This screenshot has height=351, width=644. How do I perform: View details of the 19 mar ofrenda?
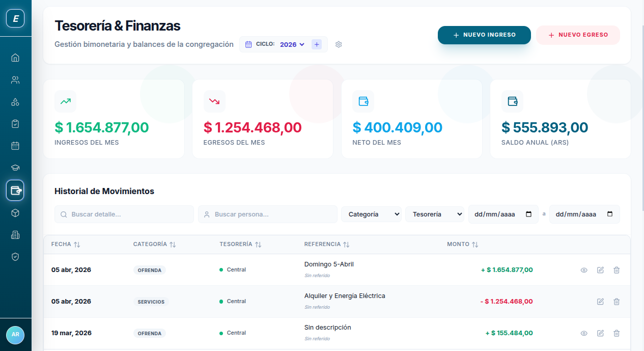pos(584,333)
